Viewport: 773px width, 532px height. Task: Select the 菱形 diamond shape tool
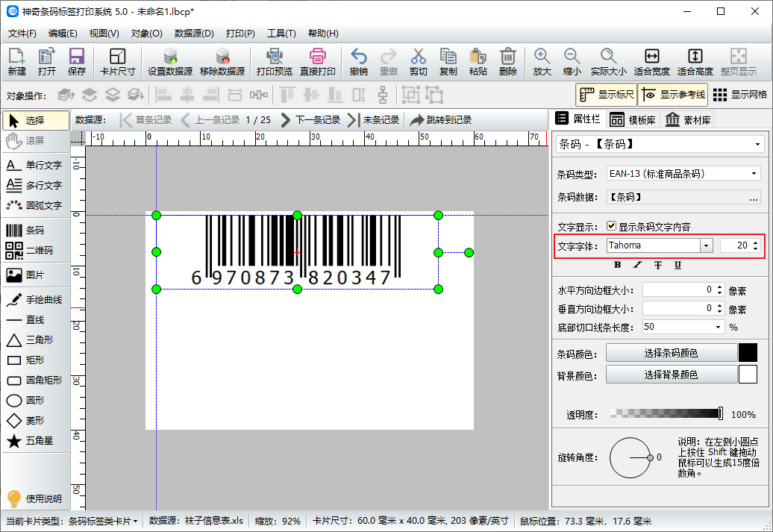36,421
